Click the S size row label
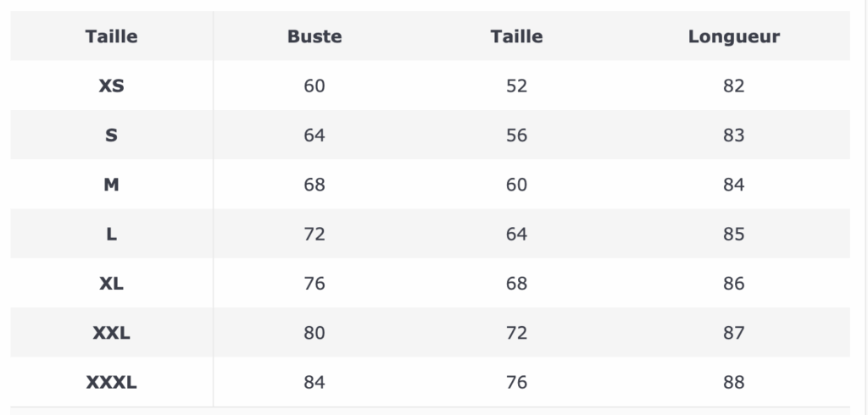The image size is (868, 415). click(x=111, y=135)
